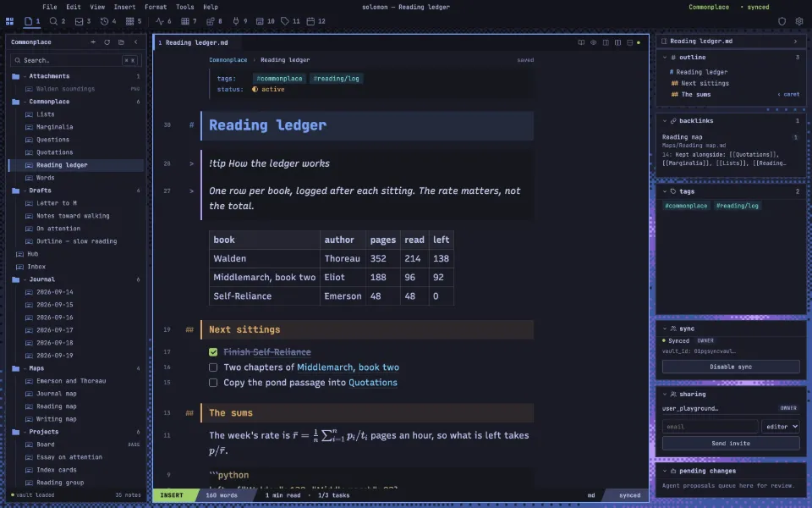The image size is (812, 508).
Task: Follow the Quotations link in the task list
Action: (x=373, y=383)
